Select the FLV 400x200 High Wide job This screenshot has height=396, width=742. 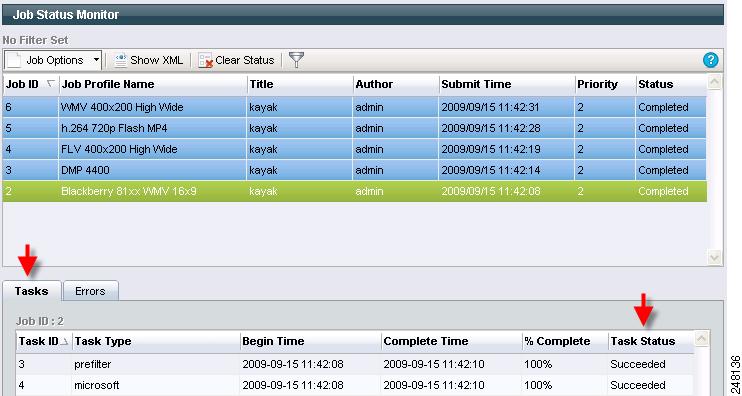(354, 150)
